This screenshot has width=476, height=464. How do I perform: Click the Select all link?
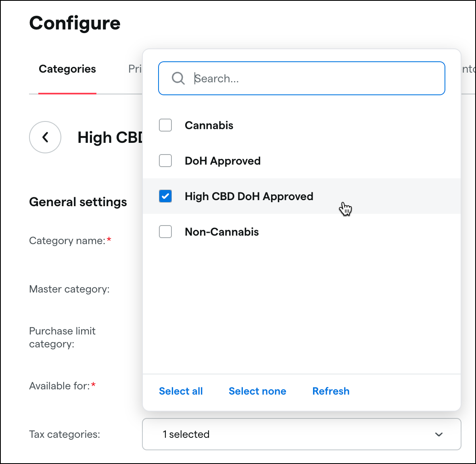(x=181, y=391)
